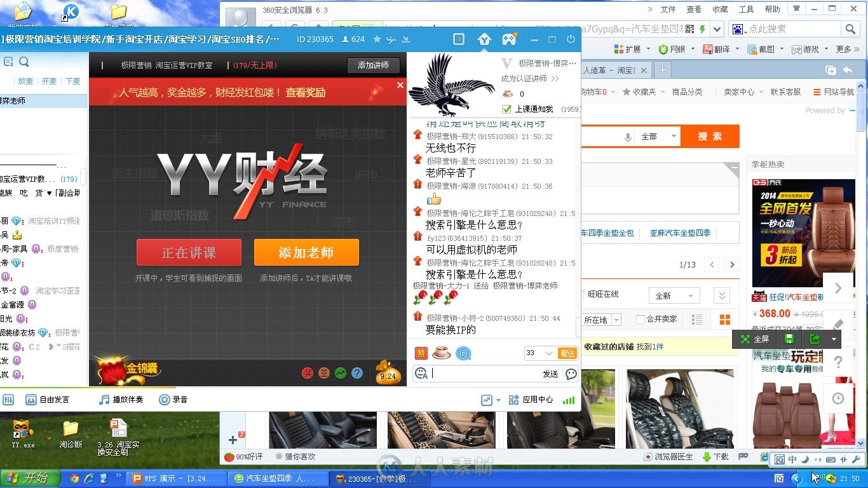Open the browser 查看 menu
The image size is (868, 488).
[694, 10]
